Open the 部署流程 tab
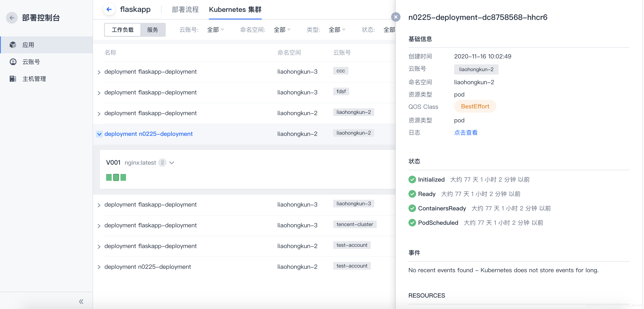The width and height of the screenshot is (644, 309). [185, 10]
